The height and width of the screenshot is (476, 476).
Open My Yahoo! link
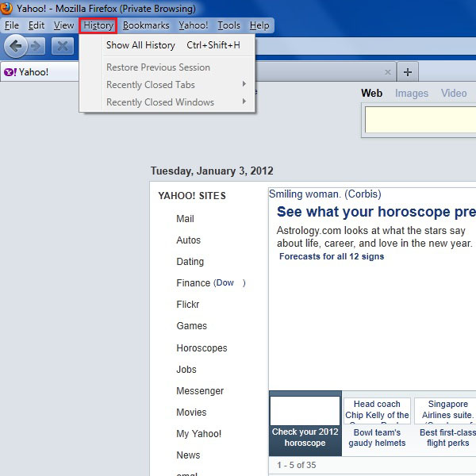[x=199, y=434]
